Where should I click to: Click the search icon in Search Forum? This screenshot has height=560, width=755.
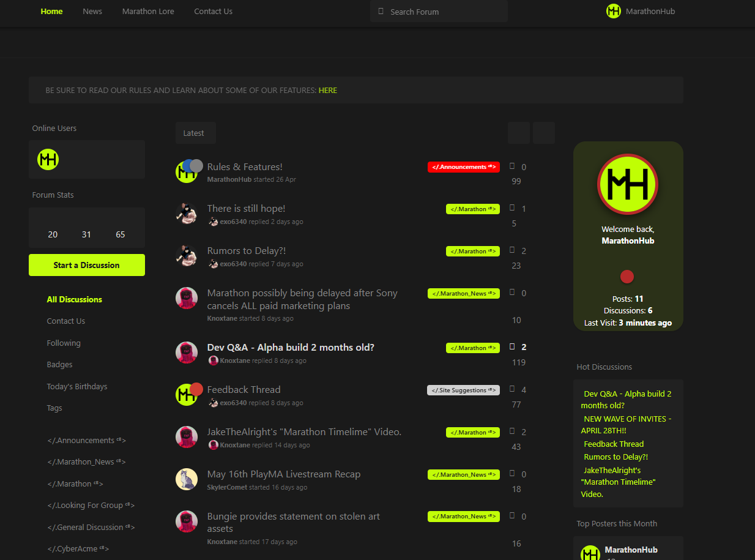(381, 12)
